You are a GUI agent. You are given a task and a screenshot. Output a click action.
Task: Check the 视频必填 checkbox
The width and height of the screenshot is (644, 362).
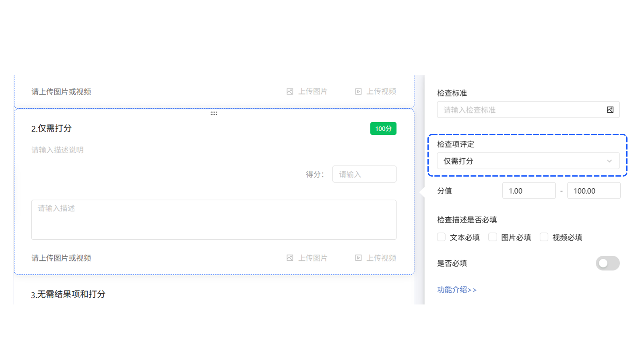click(544, 237)
